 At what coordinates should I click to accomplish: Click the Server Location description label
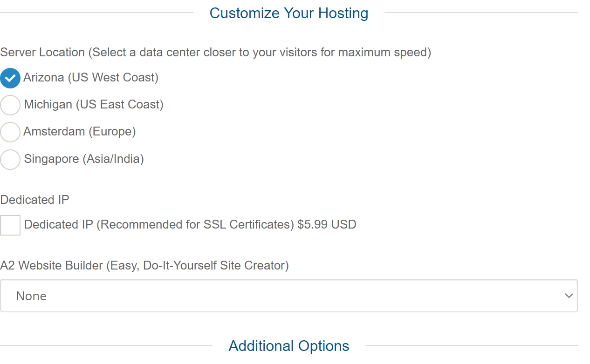coord(216,53)
